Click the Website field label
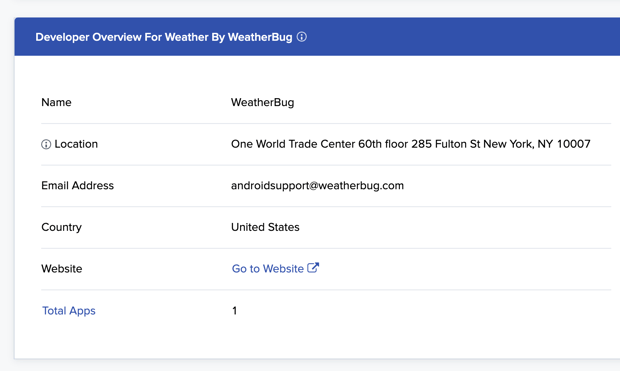The height and width of the screenshot is (371, 620). (x=62, y=269)
